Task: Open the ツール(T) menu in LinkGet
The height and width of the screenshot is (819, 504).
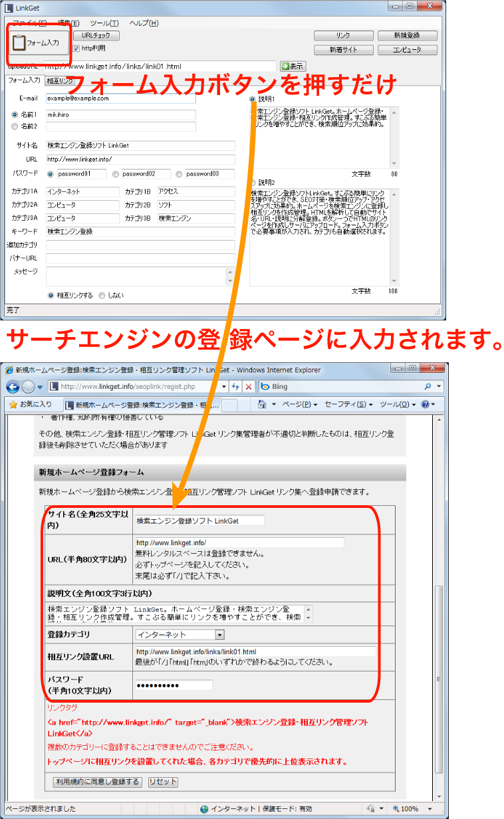Action: (x=104, y=23)
